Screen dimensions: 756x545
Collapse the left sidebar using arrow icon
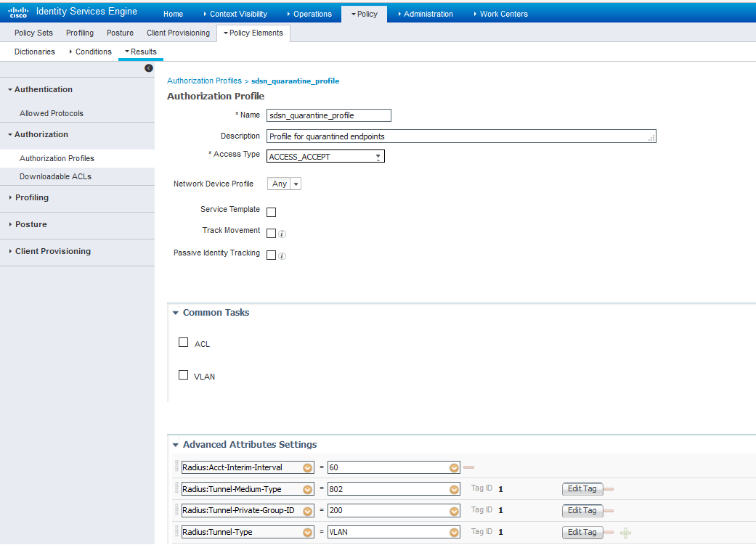click(x=149, y=68)
